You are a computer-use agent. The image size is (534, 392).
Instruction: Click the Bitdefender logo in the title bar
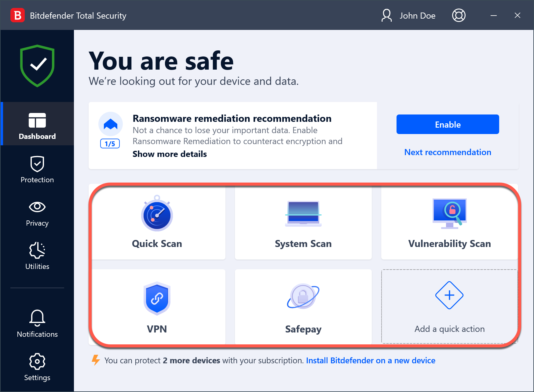tap(17, 15)
